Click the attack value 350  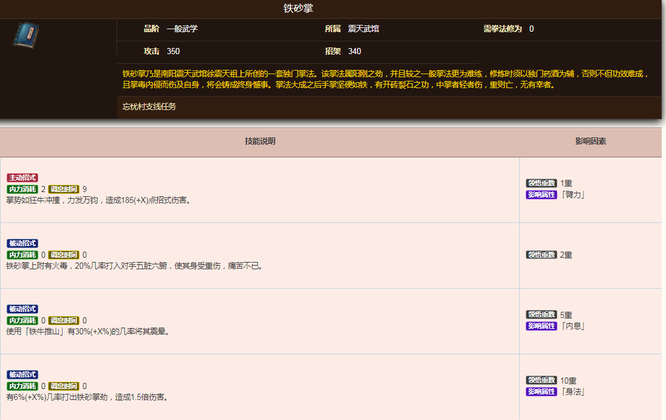point(173,51)
